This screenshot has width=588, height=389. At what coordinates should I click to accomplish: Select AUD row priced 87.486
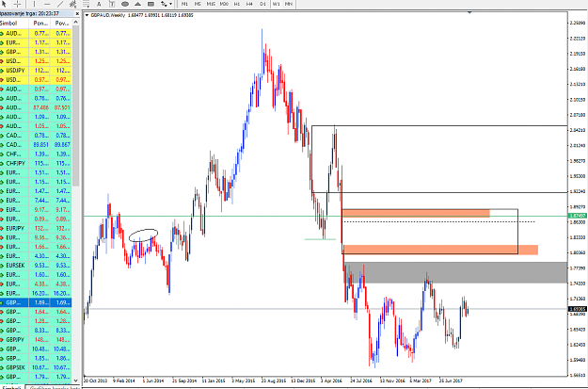pyautogui.click(x=36, y=107)
